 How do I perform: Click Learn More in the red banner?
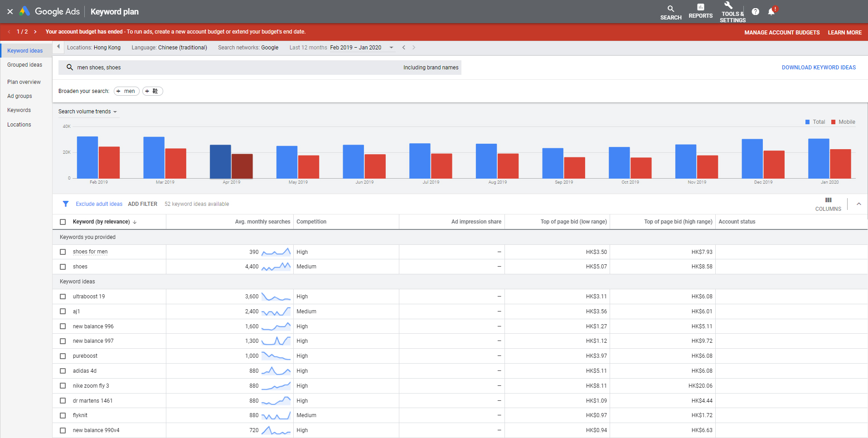click(844, 33)
